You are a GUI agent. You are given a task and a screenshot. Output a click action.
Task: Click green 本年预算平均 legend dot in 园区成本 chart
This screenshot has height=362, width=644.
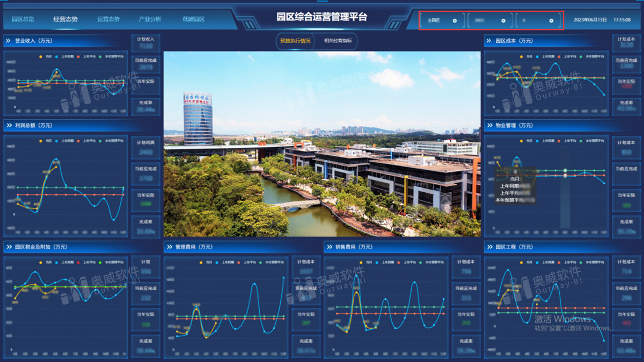[x=582, y=56]
